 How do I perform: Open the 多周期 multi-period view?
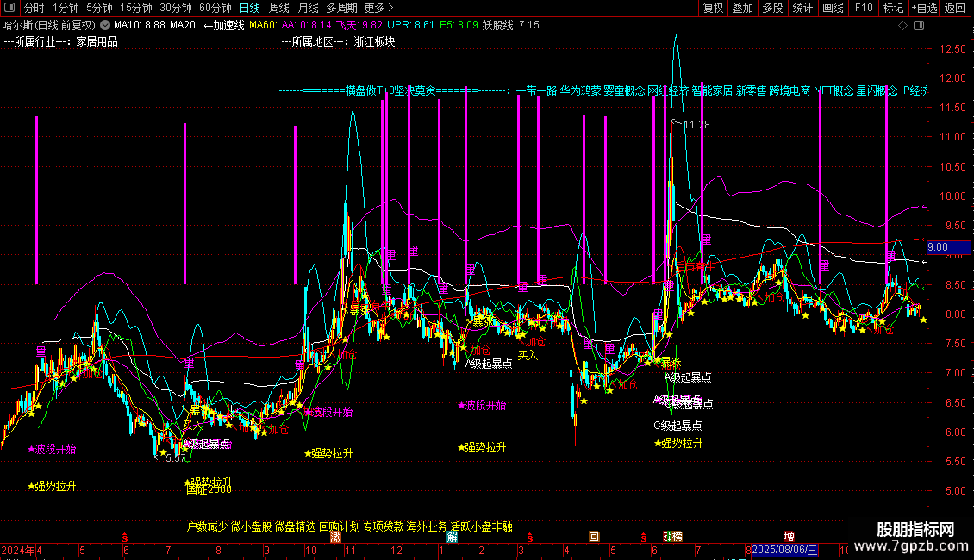[341, 8]
